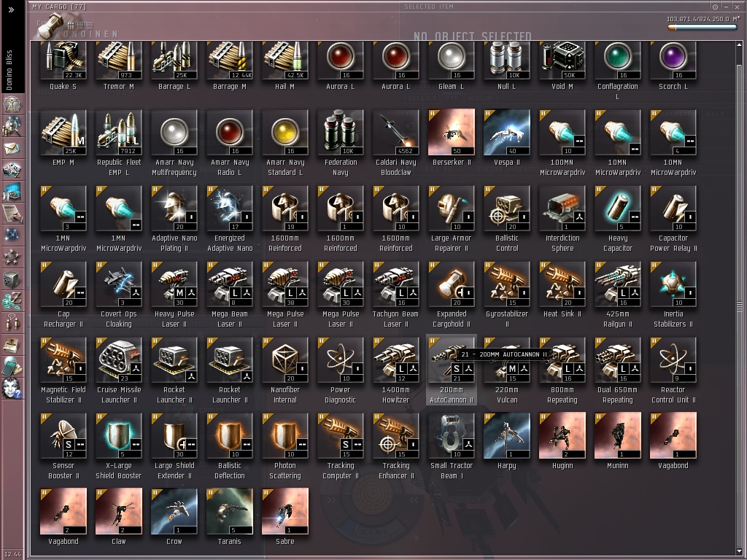Click the cargo capacity volume bar
This screenshot has width=747, height=560.
click(x=703, y=28)
